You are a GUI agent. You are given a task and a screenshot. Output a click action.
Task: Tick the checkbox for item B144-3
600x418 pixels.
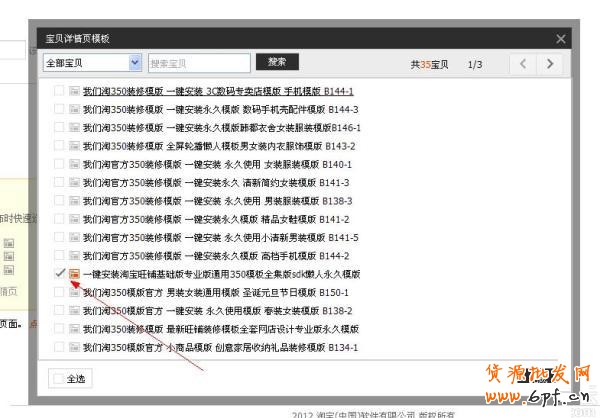(x=59, y=109)
